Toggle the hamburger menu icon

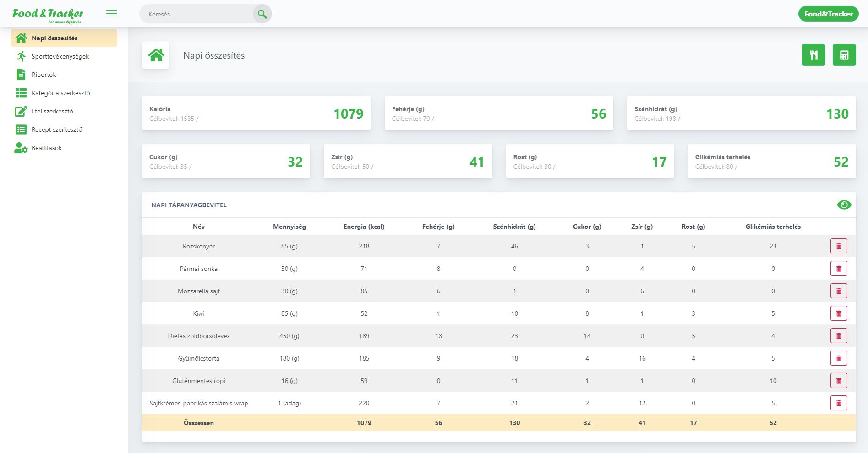click(112, 14)
